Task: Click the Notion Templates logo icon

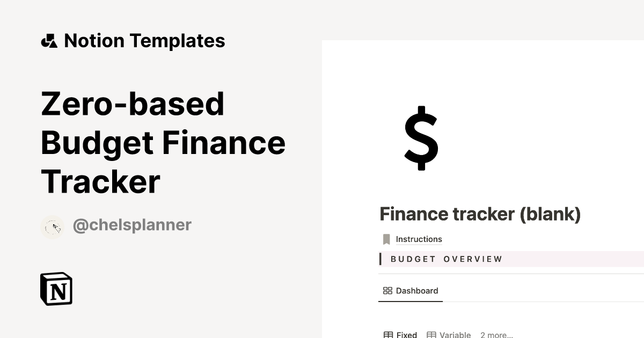Action: pyautogui.click(x=50, y=40)
